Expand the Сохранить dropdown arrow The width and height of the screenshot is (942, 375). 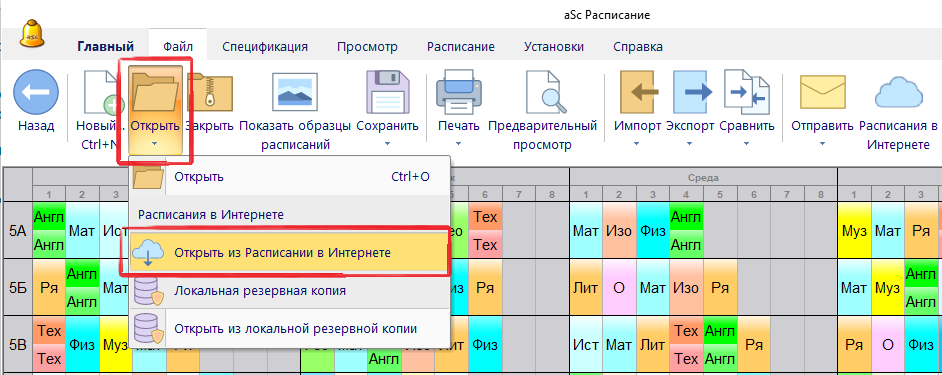pos(387,144)
